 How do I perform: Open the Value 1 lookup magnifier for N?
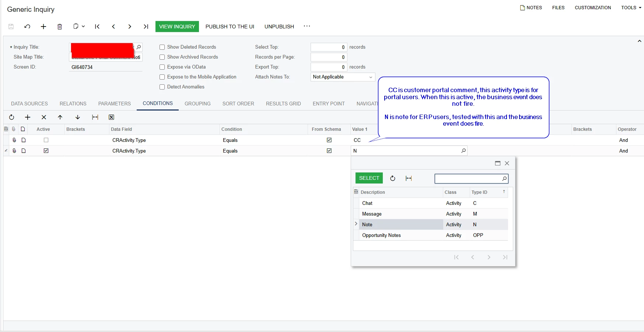(x=463, y=151)
